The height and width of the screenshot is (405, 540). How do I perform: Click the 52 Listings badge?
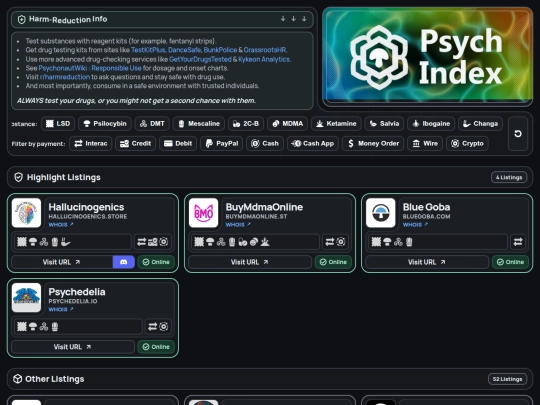coord(508,379)
